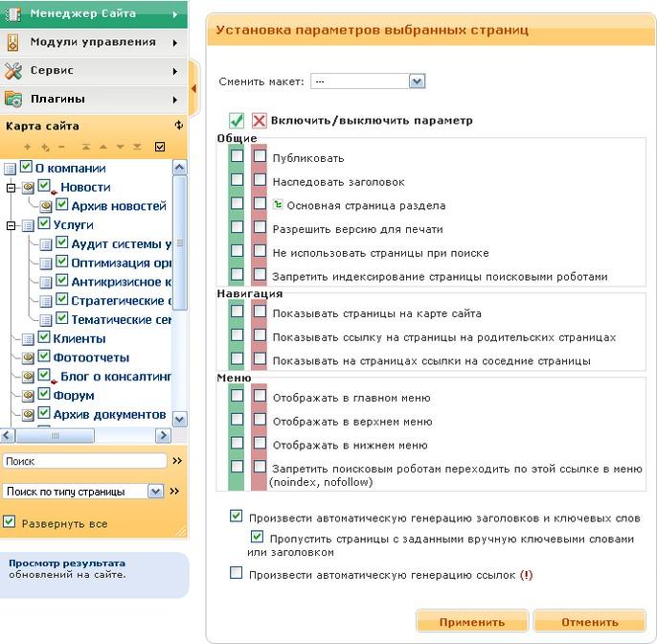
Task: Click the select-all checkbox icon in sitemap toolbar
Action: coord(160,147)
